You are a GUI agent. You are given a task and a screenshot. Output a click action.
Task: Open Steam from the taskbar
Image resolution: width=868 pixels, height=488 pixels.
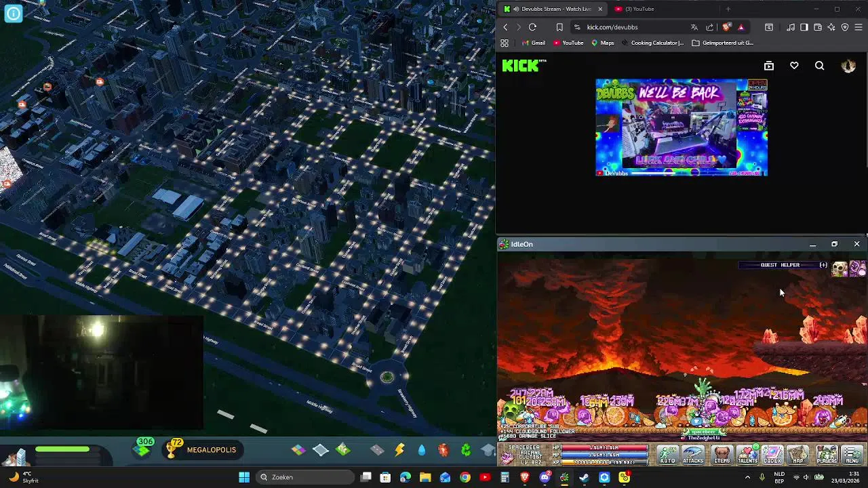[x=584, y=477]
